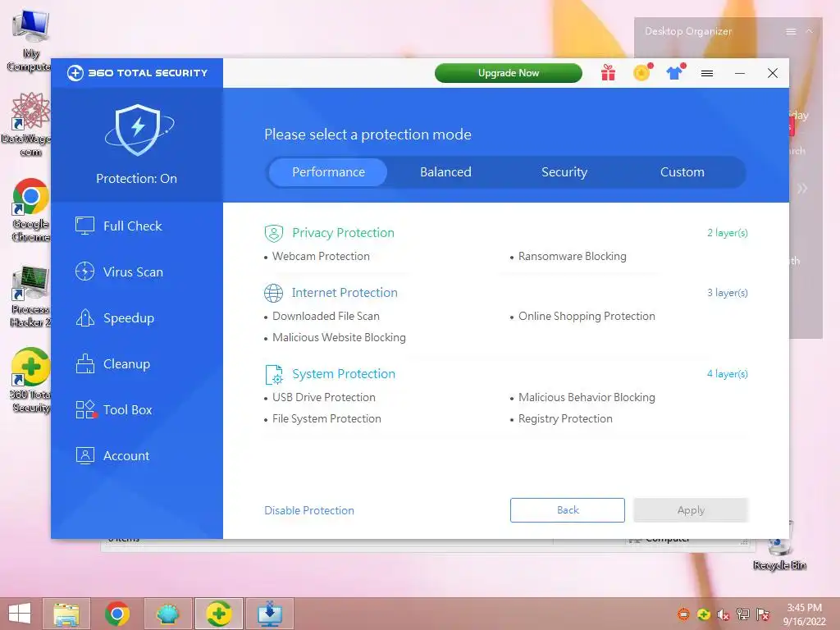Image resolution: width=840 pixels, height=630 pixels.
Task: Open the hamburger main menu icon
Action: point(707,73)
